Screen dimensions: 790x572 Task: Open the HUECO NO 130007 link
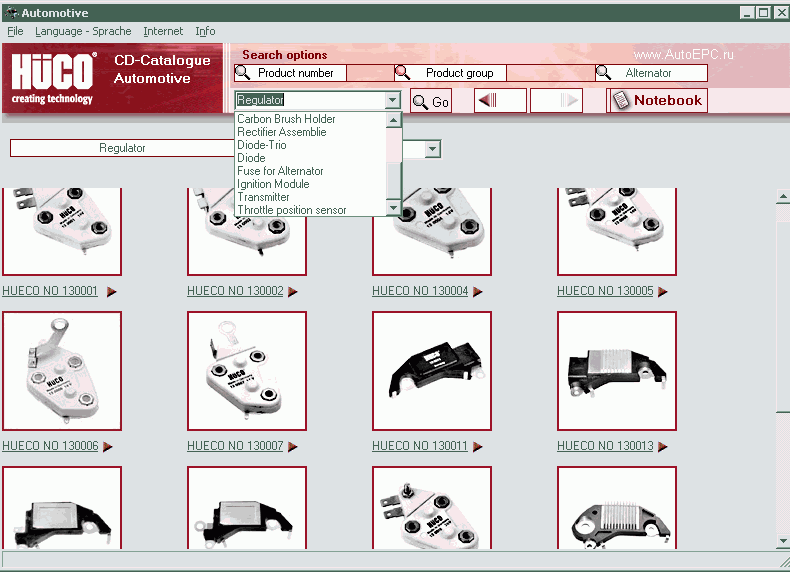point(235,446)
